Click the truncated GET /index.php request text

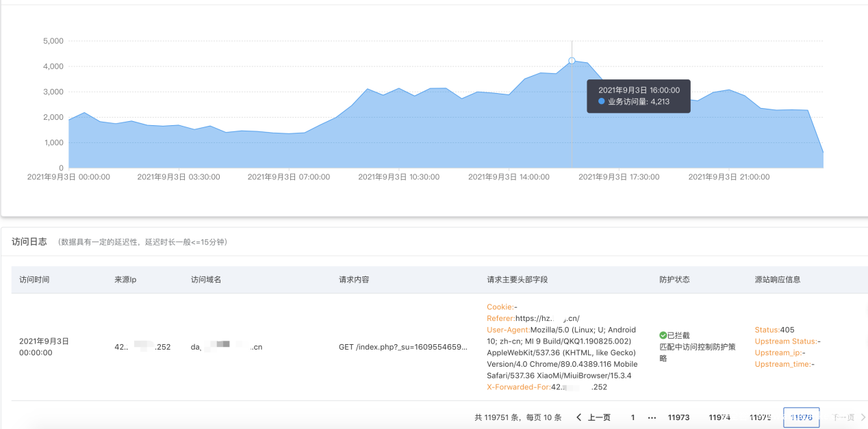tap(403, 347)
